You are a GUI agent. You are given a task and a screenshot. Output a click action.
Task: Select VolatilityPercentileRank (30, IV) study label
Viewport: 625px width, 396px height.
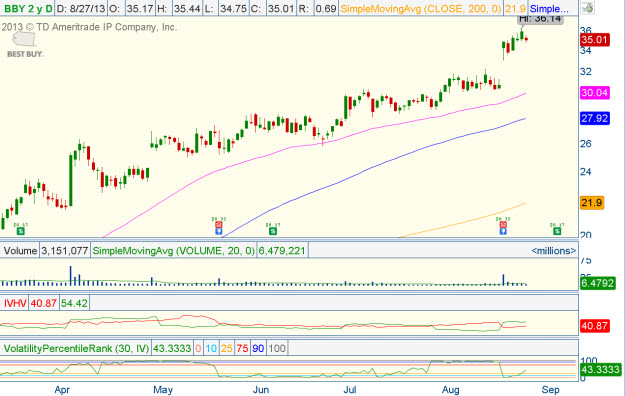76,349
